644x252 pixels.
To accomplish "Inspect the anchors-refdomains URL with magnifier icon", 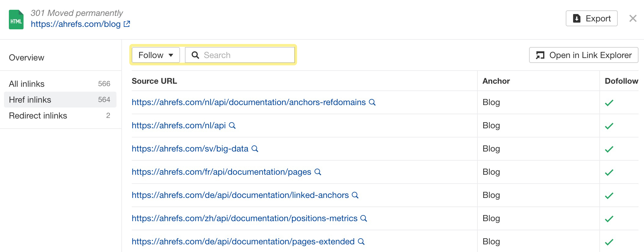I will (x=372, y=102).
